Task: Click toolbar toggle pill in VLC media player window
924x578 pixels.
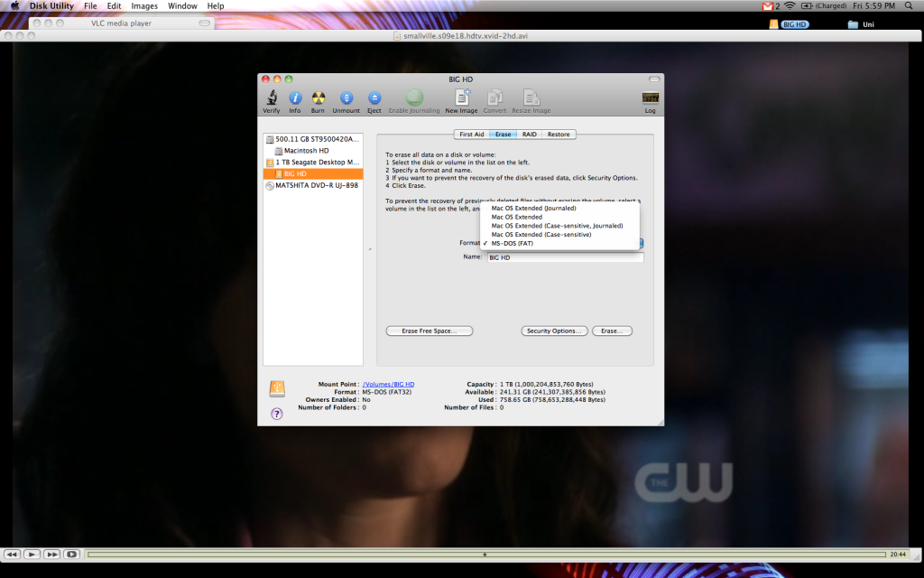Action: point(205,23)
